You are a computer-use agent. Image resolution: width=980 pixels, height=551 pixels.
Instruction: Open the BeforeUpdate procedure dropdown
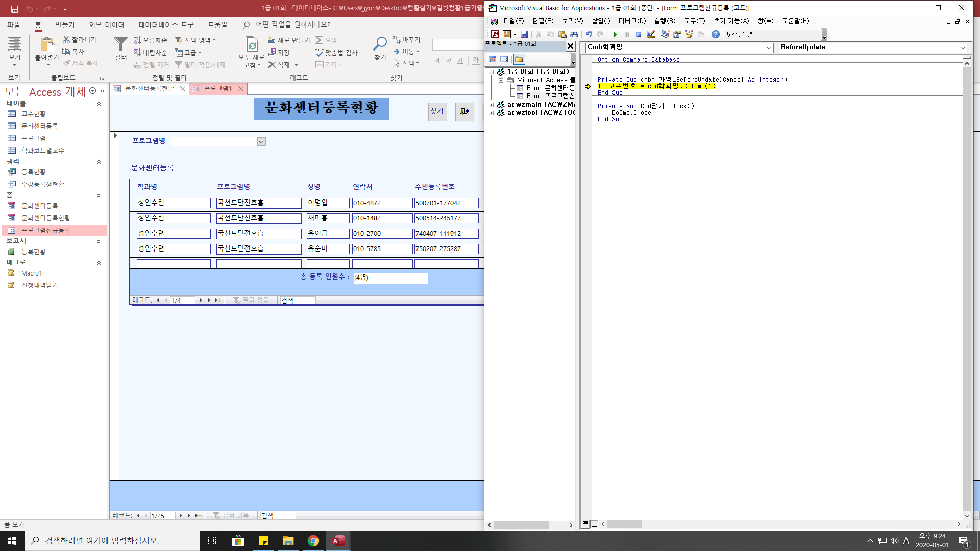[963, 47]
